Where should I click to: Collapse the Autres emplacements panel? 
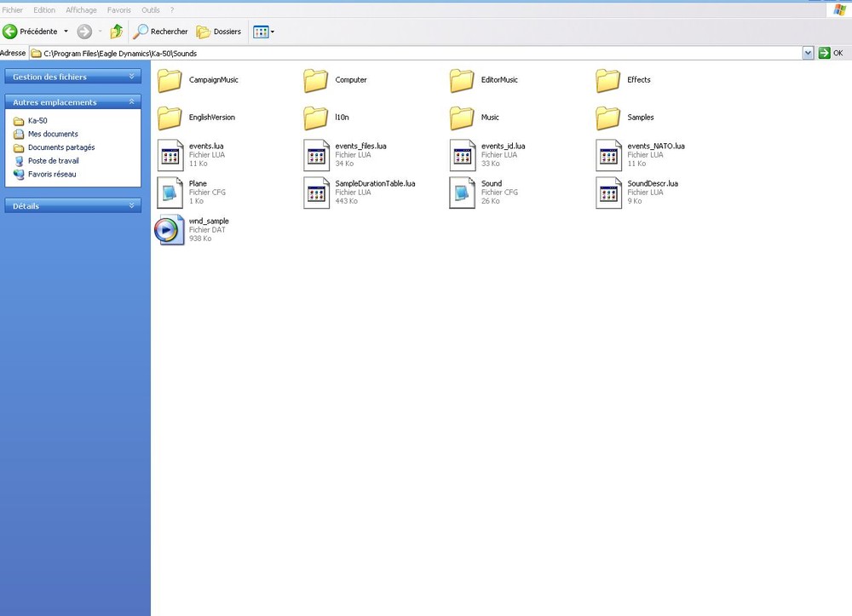pyautogui.click(x=133, y=101)
